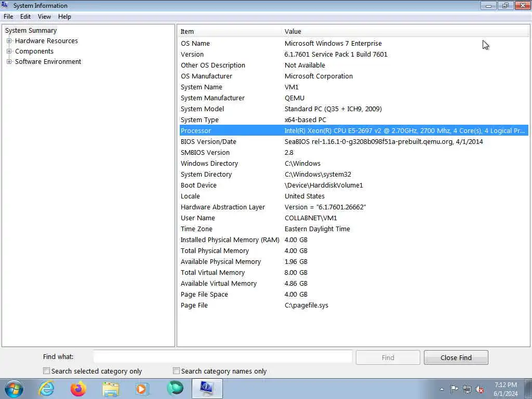
Task: Expand the Hardware Resources node
Action: 9,41
